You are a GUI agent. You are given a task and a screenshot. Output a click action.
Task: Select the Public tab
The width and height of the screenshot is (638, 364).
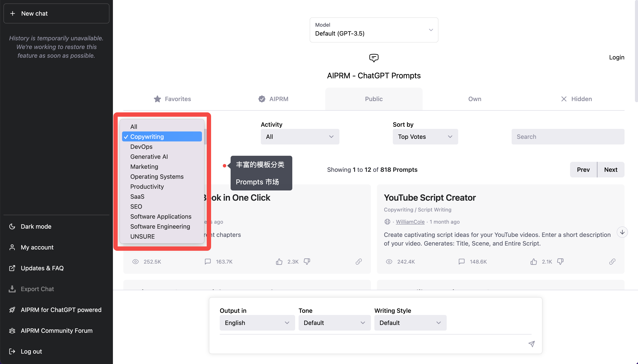click(374, 99)
